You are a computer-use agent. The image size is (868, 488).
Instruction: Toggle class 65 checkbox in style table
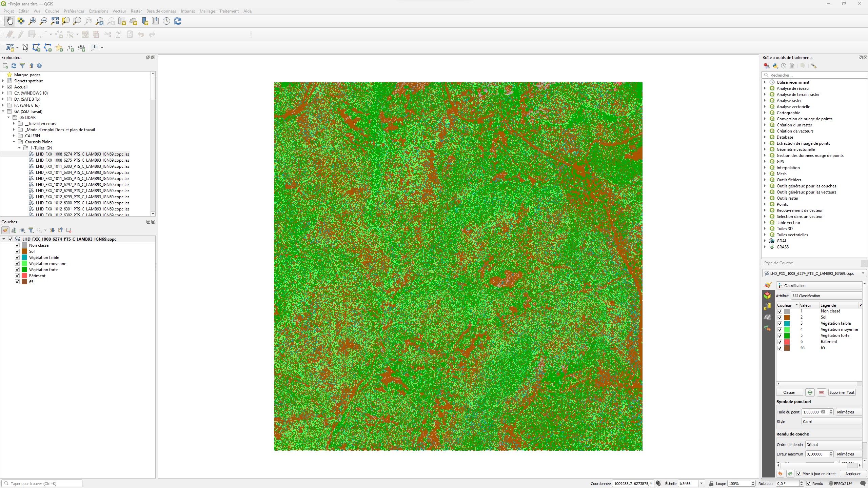780,348
